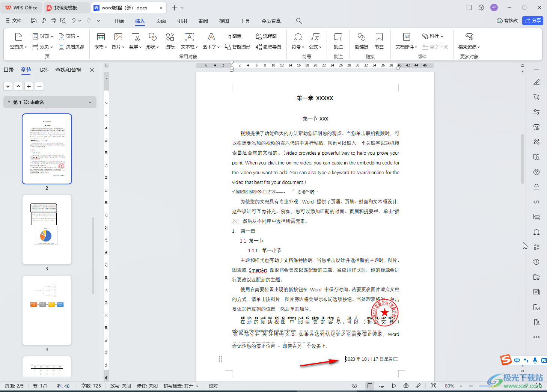This screenshot has height=392, width=547.
Task: Click the 分享 share button
Action: coord(532,21)
